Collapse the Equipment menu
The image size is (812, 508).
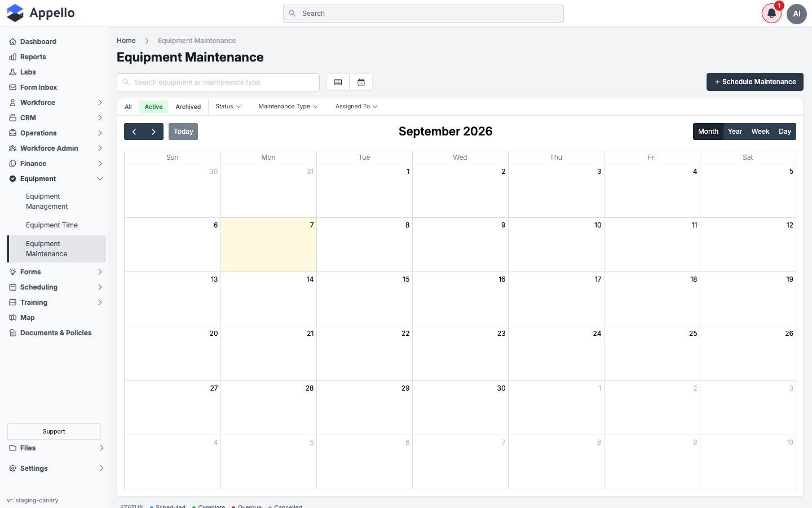click(x=56, y=179)
